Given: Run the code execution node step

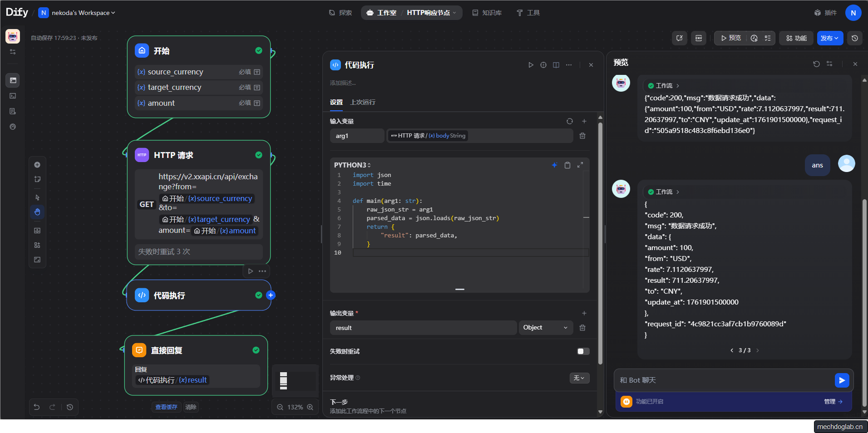Looking at the screenshot, I should pos(531,65).
